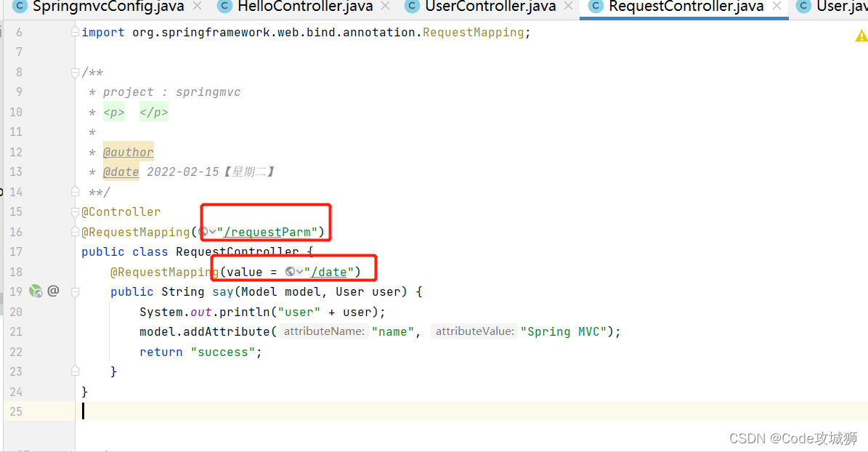Screen dimensions: 868x452
Task: Follow the "/date" URL mapping link
Action: tap(329, 272)
